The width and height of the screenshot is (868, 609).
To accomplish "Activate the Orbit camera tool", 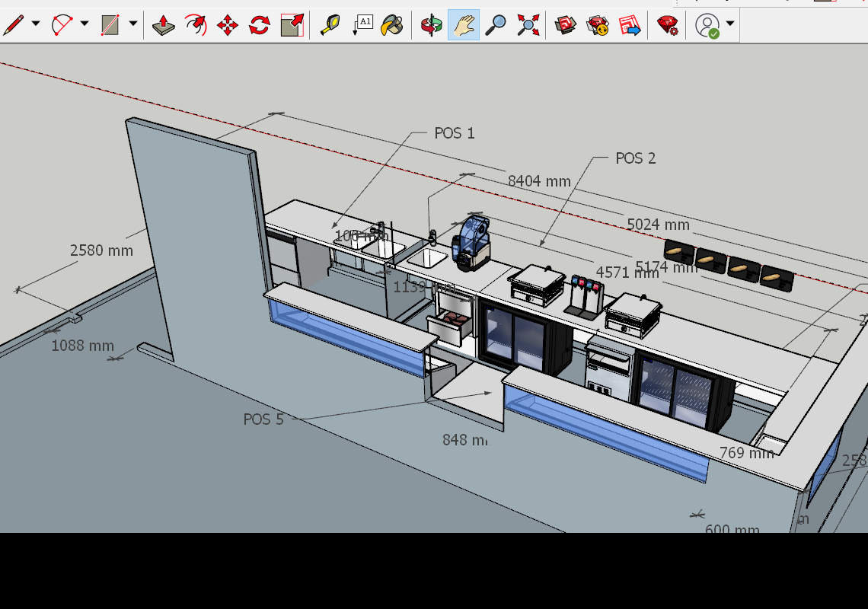I will click(x=431, y=25).
